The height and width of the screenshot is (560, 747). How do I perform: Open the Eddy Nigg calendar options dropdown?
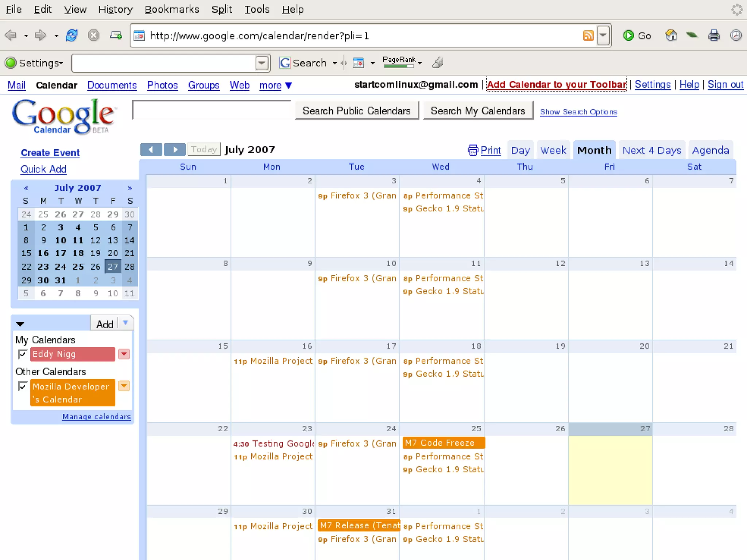[x=124, y=354]
